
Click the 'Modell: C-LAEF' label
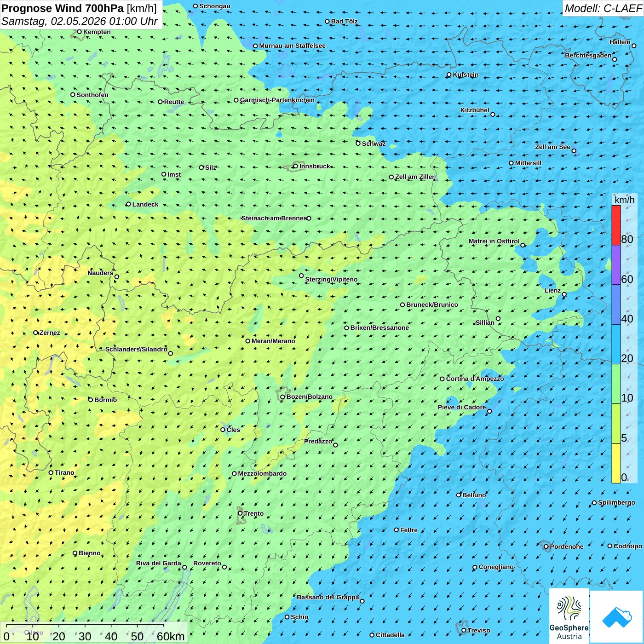coord(603,8)
